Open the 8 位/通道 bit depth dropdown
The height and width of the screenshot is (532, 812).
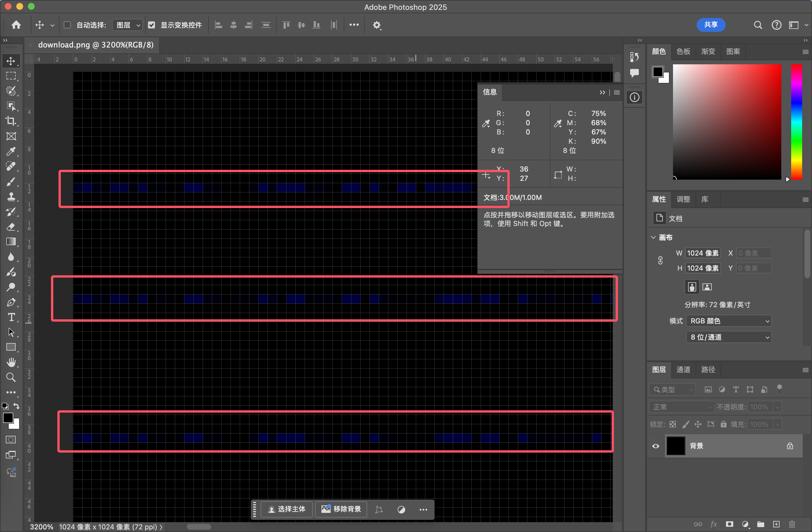click(728, 337)
